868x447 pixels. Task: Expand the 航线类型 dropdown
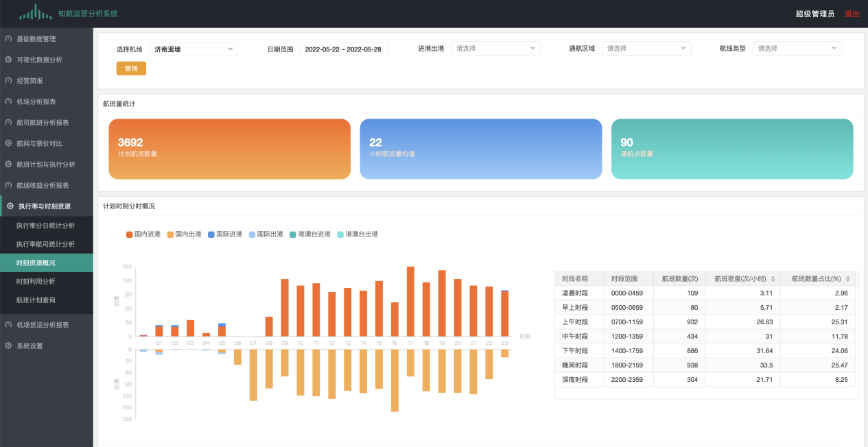[x=797, y=49]
